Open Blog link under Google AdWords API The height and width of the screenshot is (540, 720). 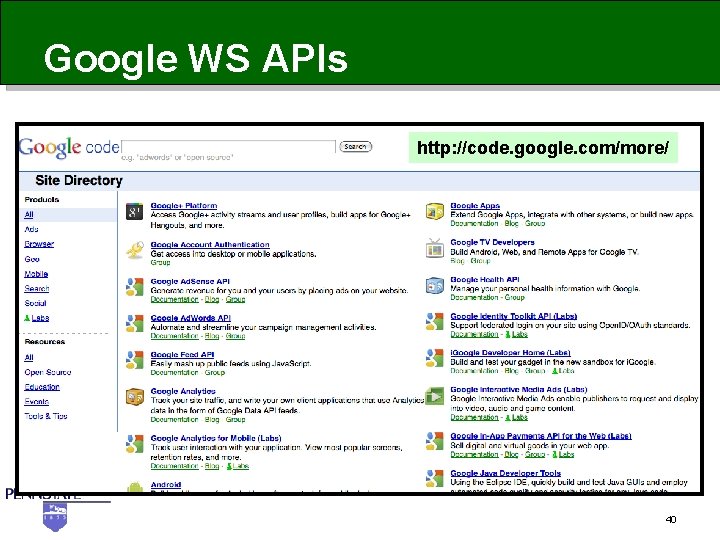pyautogui.click(x=212, y=336)
